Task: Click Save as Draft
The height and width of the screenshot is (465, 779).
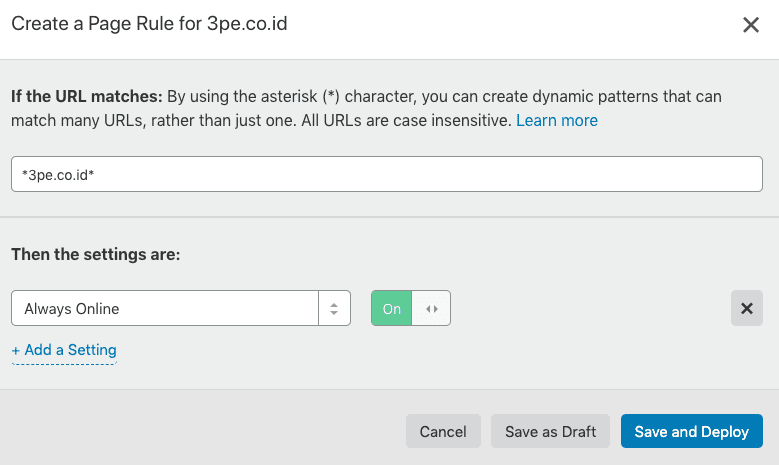Action: click(x=550, y=432)
